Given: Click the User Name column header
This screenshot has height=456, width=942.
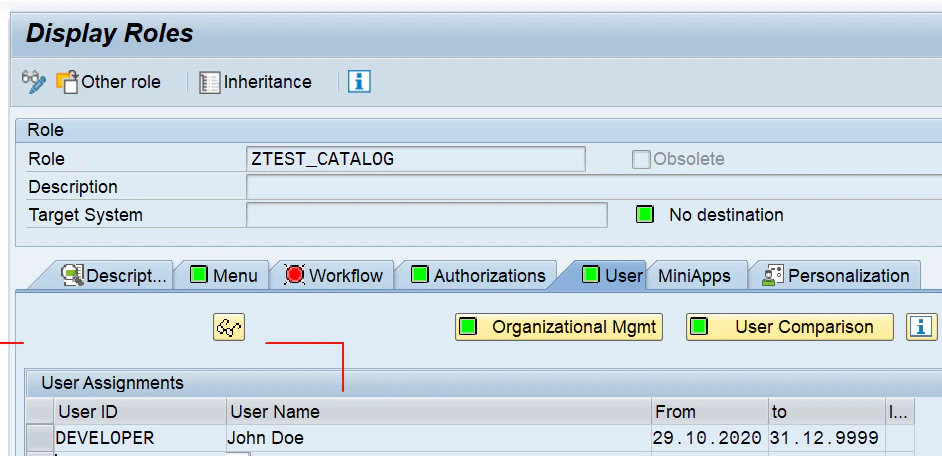Looking at the screenshot, I should [x=439, y=412].
